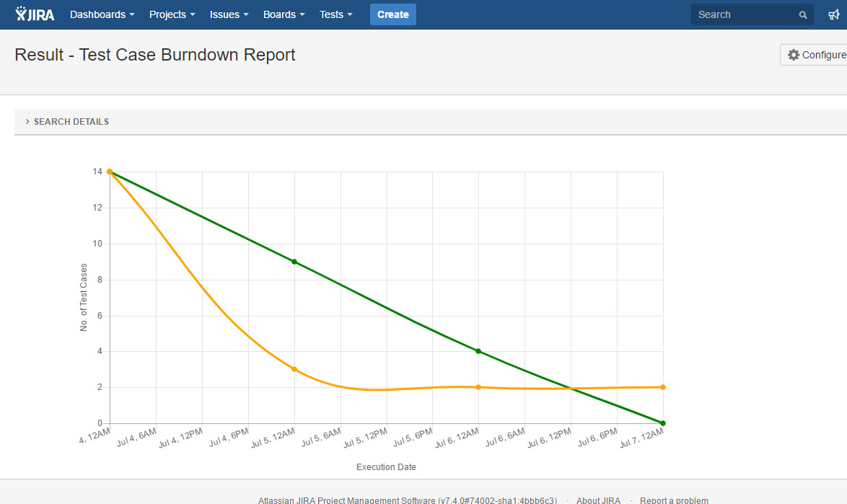847x504 pixels.
Task: Click the JIRA logo icon
Action: [22, 14]
